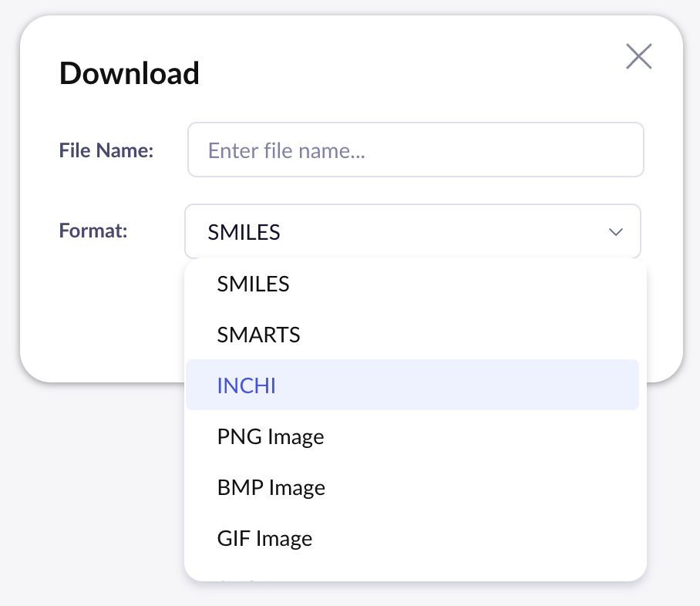
Task: Select SMILES from the format list
Action: point(254,284)
